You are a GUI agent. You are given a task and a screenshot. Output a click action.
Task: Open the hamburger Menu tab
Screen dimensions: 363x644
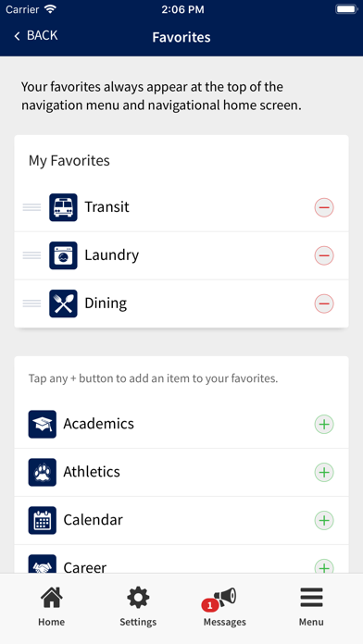(311, 606)
